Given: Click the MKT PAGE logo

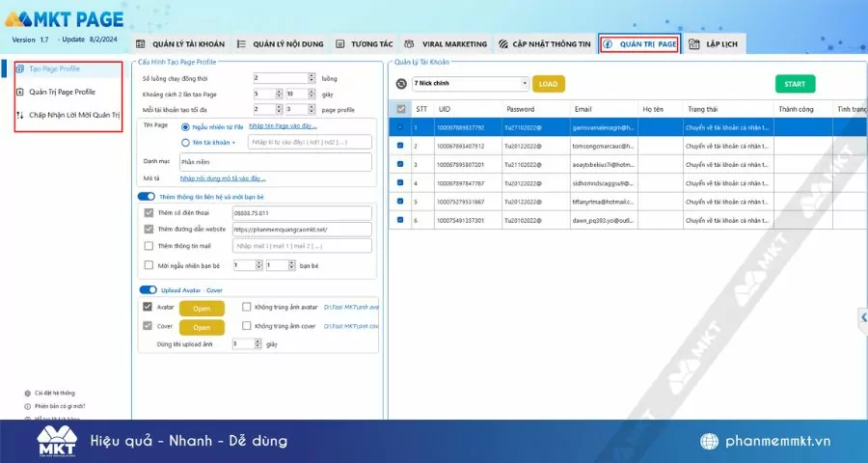Looking at the screenshot, I should coord(65,19).
